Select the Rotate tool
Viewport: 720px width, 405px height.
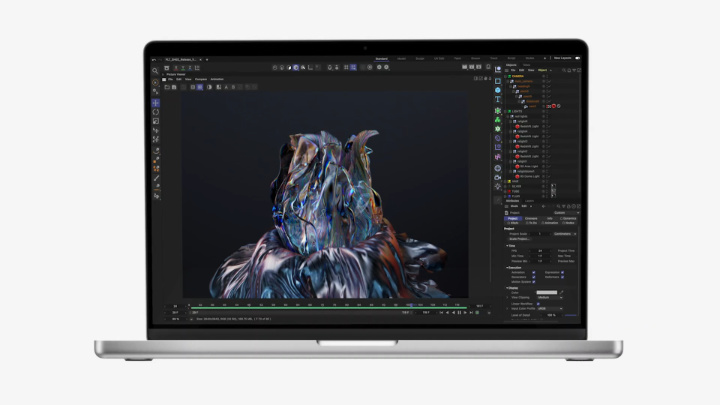[156, 112]
